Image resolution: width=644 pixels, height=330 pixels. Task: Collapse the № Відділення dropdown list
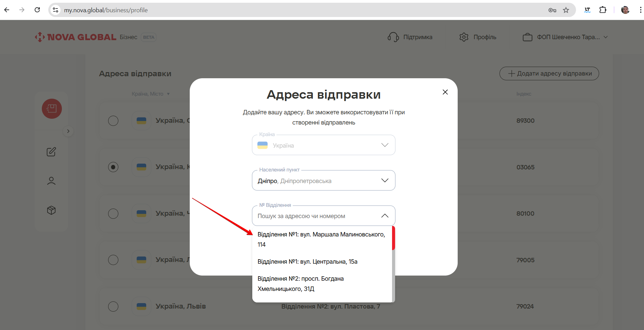(x=385, y=216)
